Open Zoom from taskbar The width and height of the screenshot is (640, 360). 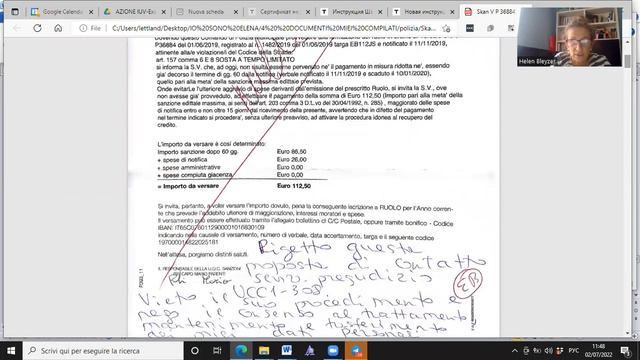333,351
